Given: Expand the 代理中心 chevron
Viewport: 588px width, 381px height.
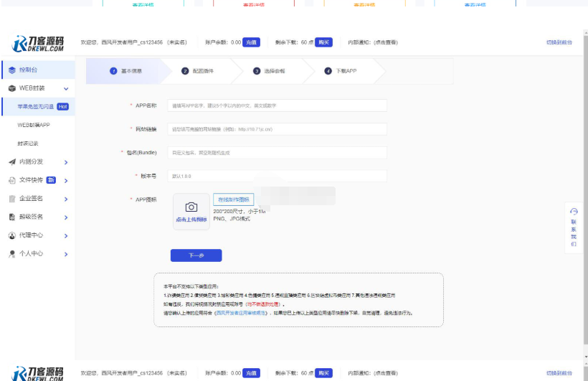Looking at the screenshot, I should (66, 236).
